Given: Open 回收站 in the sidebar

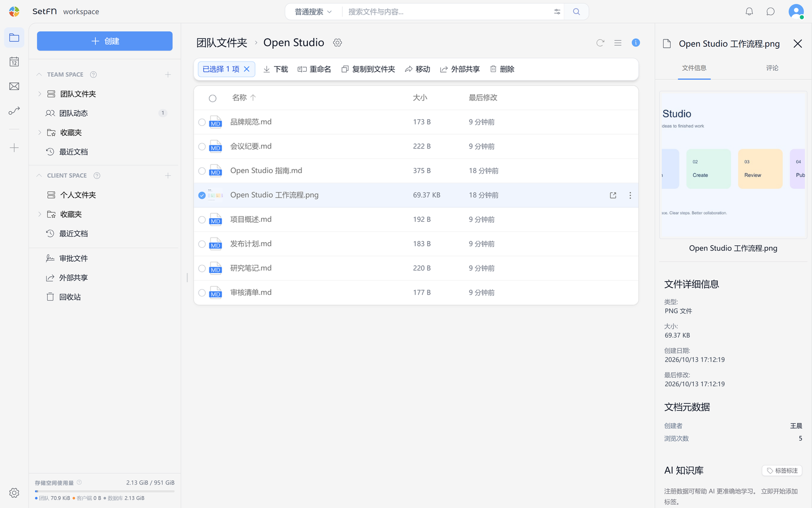Looking at the screenshot, I should [70, 297].
